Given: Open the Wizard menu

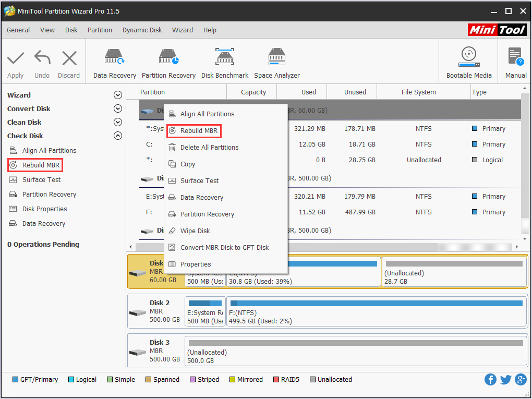Looking at the screenshot, I should point(183,30).
